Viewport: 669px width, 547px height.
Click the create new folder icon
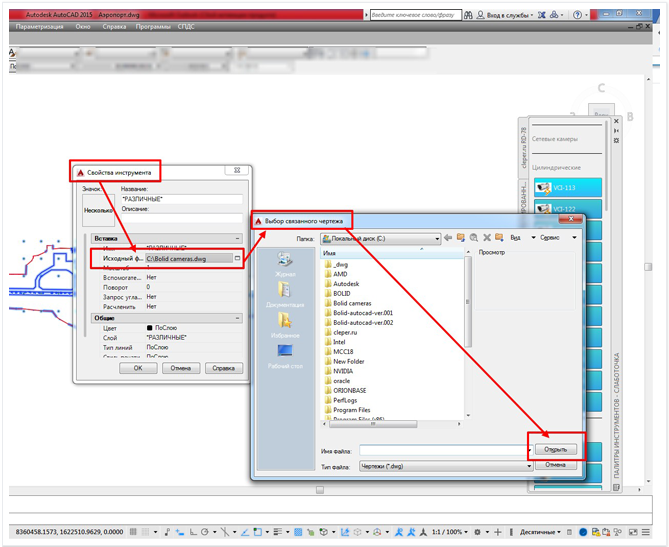[499, 238]
